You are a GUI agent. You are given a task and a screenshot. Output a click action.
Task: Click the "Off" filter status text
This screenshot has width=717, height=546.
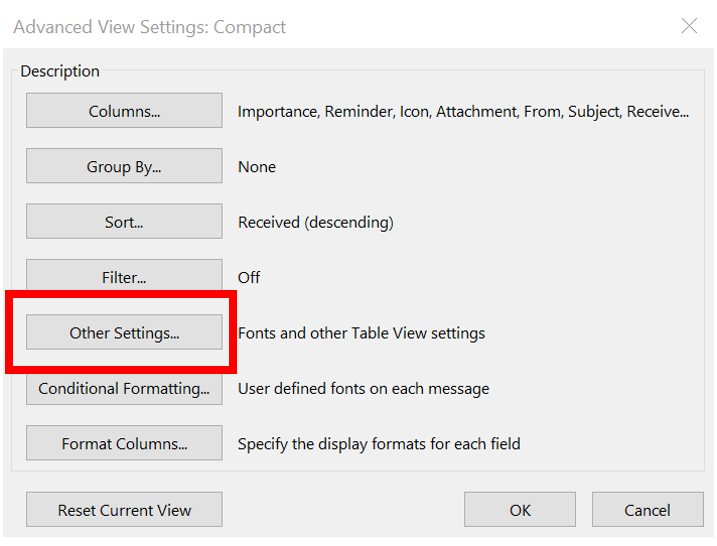[x=249, y=277]
